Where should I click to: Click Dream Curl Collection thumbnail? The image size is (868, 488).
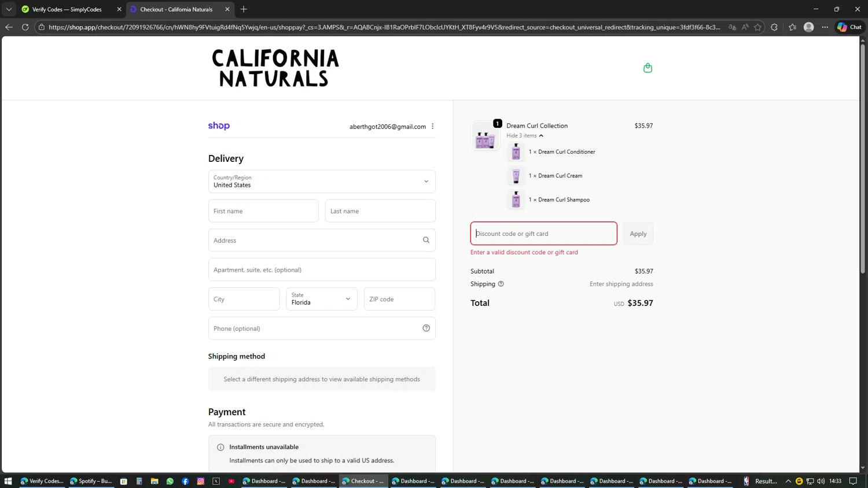coord(485,136)
